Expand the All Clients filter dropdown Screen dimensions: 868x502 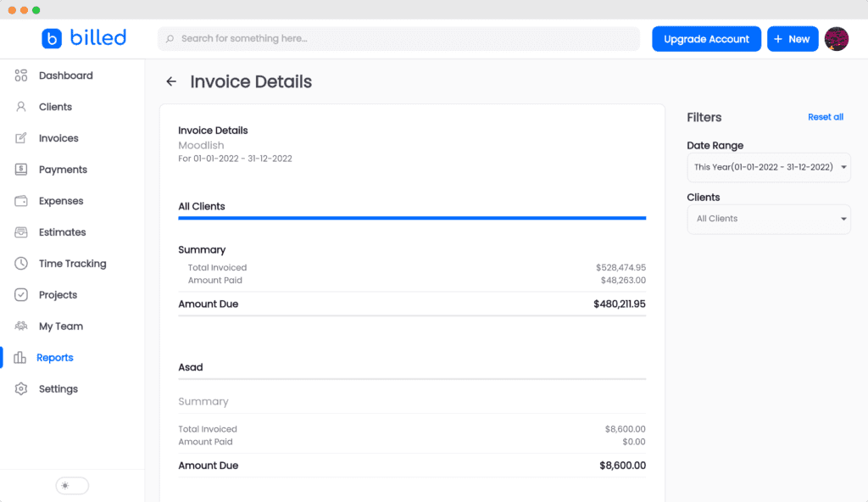pos(768,219)
